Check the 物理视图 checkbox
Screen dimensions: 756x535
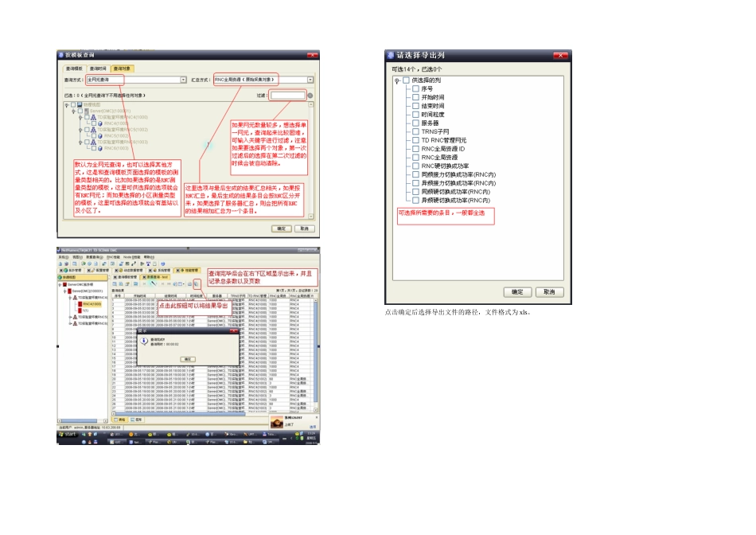[x=73, y=104]
